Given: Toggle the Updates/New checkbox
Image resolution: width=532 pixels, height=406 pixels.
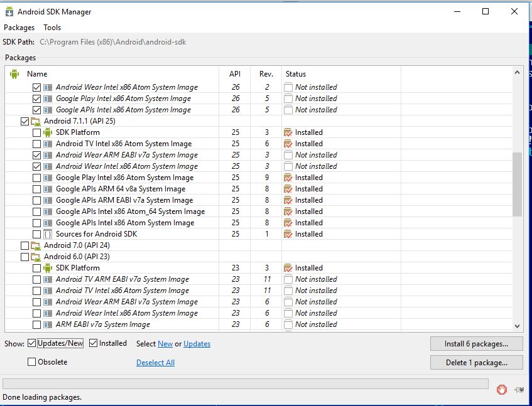Looking at the screenshot, I should tap(32, 343).
